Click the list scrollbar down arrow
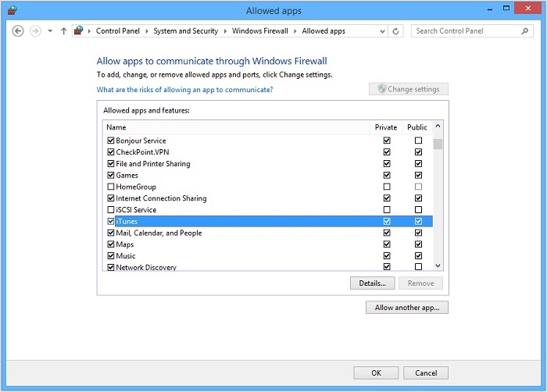Screen dimensions: 547x392 click(438, 265)
